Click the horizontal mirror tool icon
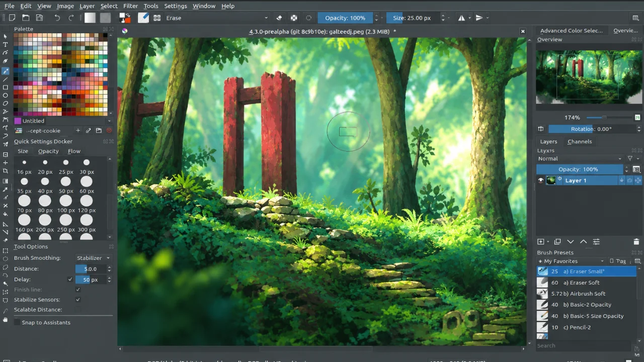 tap(461, 18)
